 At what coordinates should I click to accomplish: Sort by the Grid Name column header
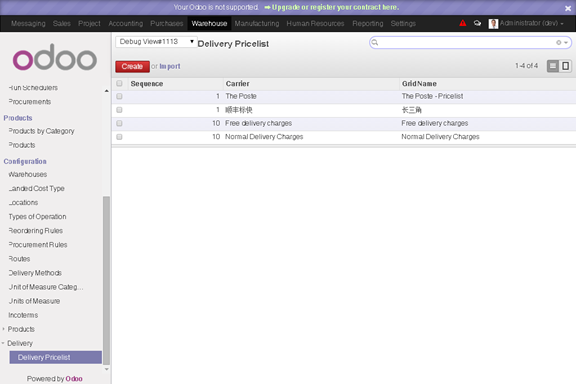pyautogui.click(x=419, y=84)
